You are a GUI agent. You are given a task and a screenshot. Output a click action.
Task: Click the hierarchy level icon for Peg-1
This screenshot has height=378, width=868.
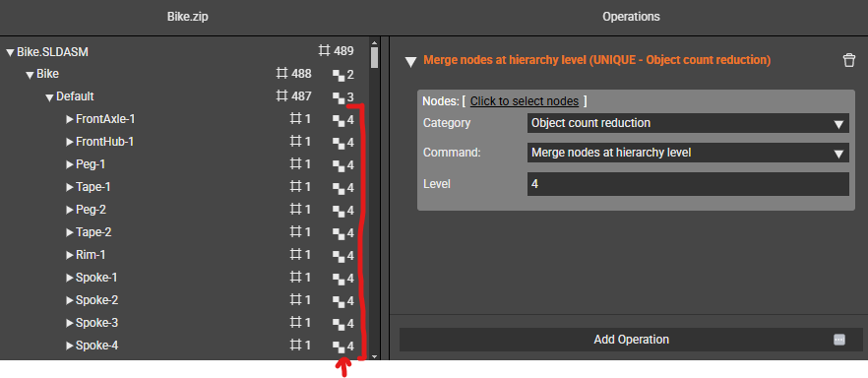338,165
